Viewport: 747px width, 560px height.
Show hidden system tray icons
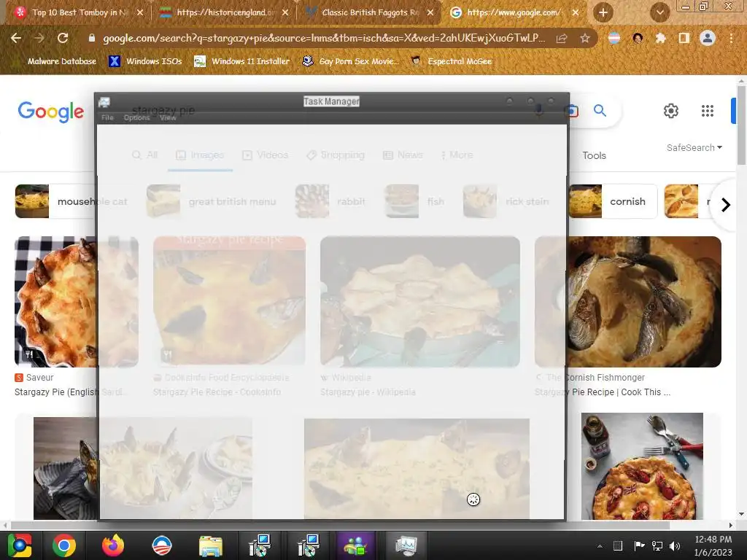(x=600, y=545)
